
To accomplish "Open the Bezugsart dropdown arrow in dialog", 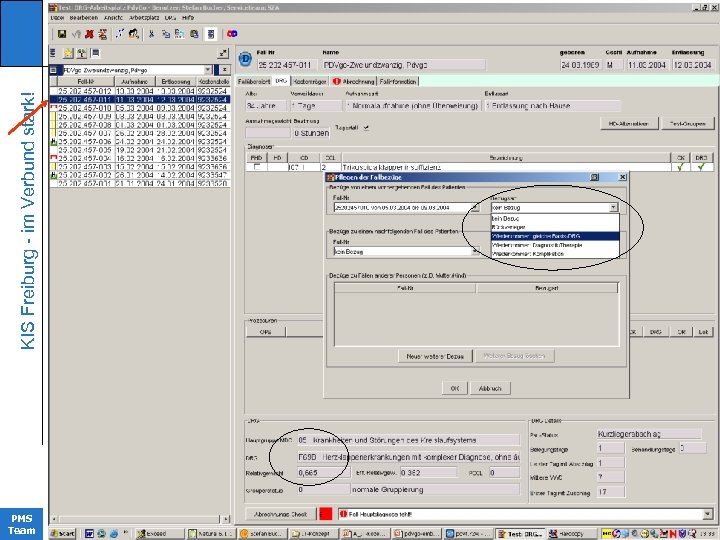I will pos(613,208).
